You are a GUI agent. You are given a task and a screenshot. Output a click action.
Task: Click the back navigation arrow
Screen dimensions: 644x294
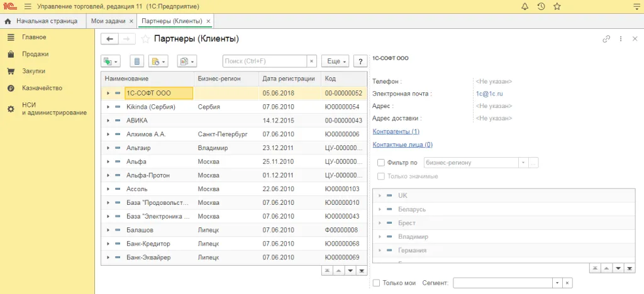click(x=110, y=39)
